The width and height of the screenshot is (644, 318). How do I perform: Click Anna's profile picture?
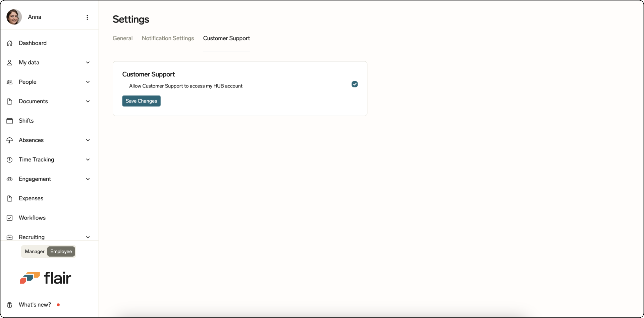point(14,17)
